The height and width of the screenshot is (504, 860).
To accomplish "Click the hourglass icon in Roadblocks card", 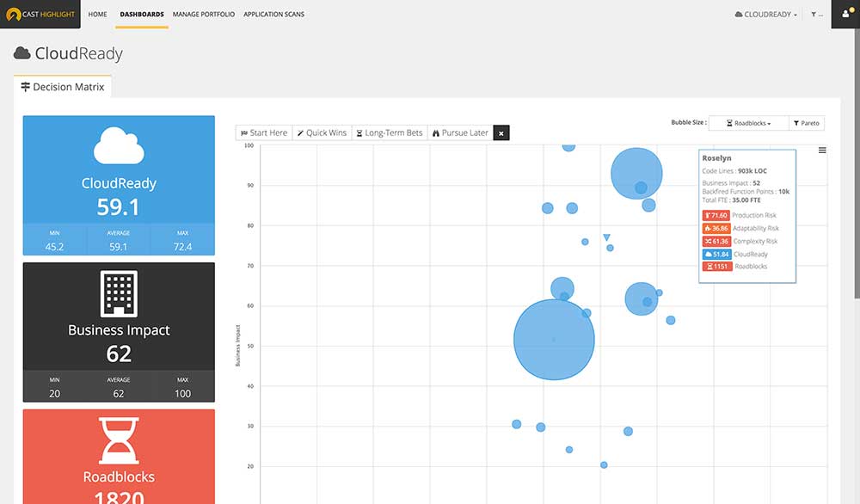I will point(119,440).
